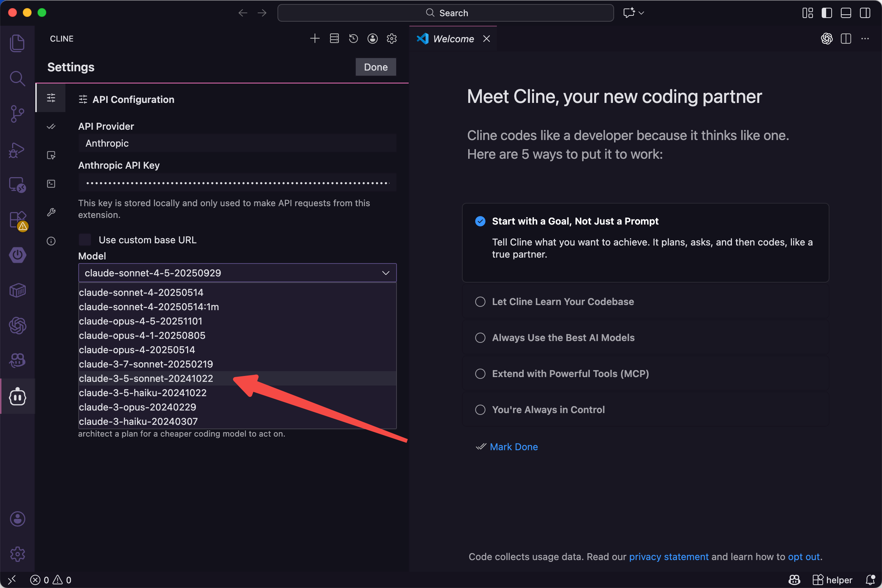Collapse the Model dropdown showing claude-sonnet-4-5-20250929
This screenshot has height=588, width=882.
[237, 273]
